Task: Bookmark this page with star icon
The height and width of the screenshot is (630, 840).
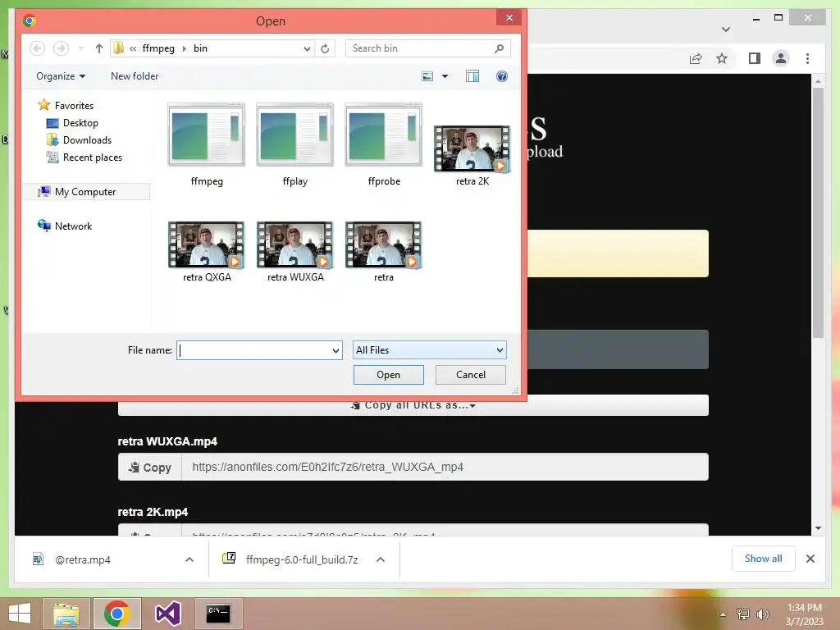Action: point(722,58)
